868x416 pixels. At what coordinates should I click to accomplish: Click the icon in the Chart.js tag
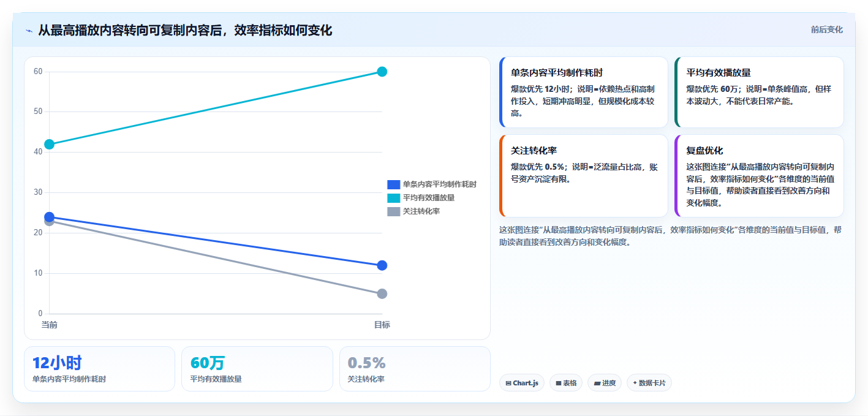(x=508, y=384)
